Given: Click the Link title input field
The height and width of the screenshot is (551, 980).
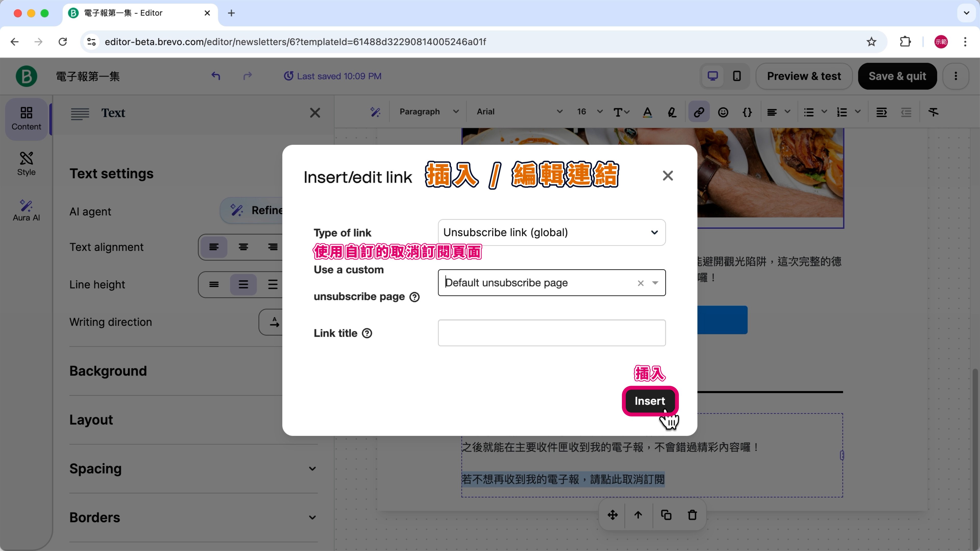Looking at the screenshot, I should [x=551, y=333].
